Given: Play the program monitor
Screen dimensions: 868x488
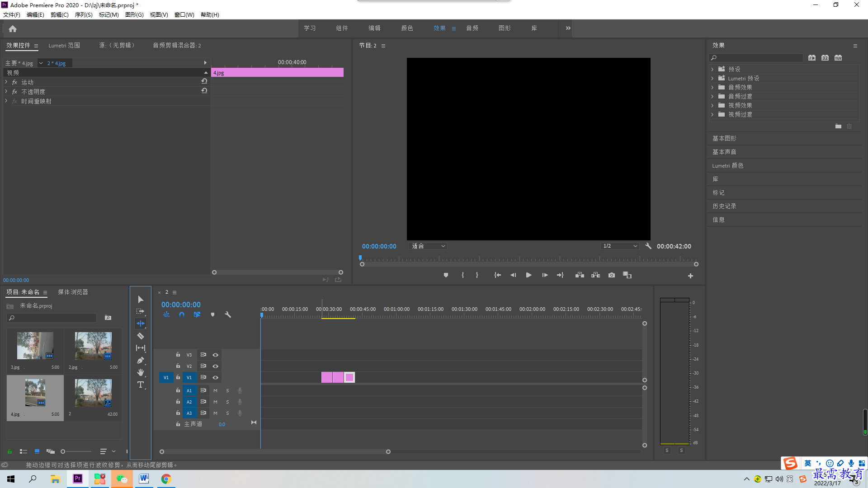Looking at the screenshot, I should click(528, 275).
